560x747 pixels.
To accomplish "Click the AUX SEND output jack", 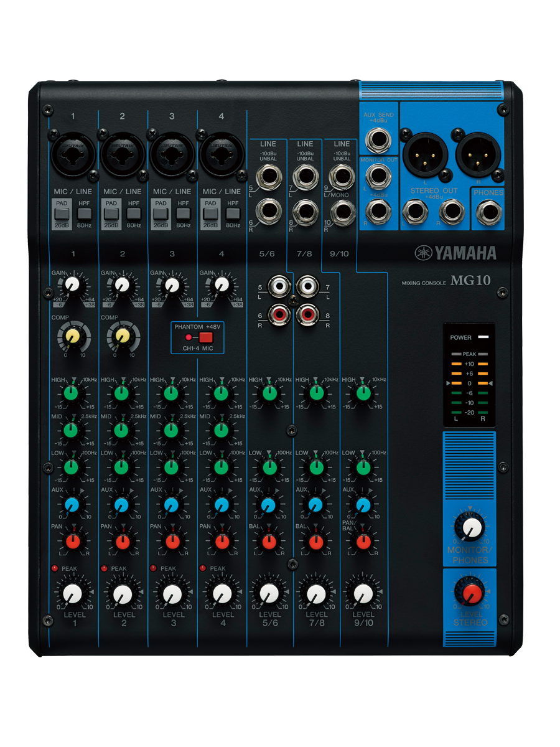I will click(378, 140).
